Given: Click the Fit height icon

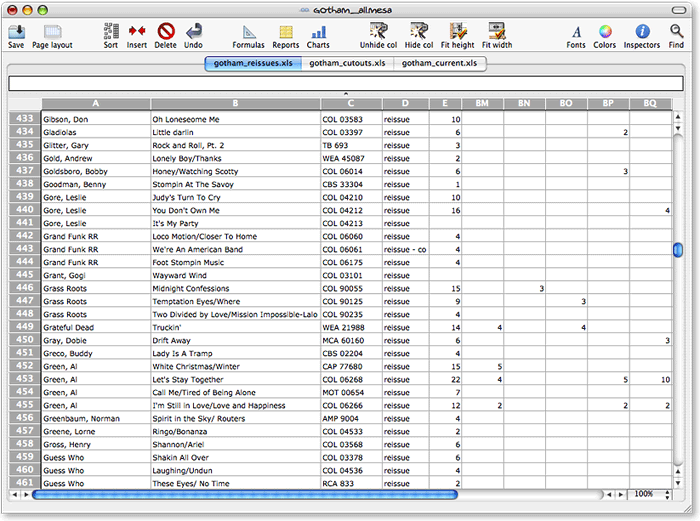Looking at the screenshot, I should [458, 31].
